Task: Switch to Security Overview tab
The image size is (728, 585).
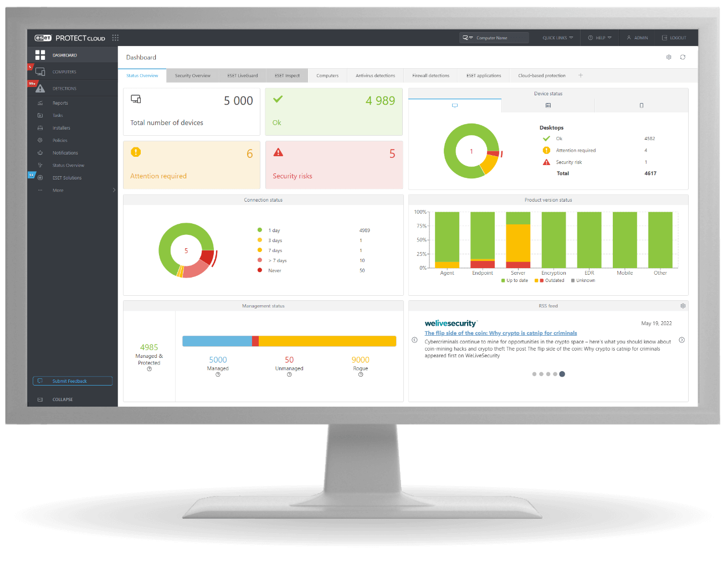Action: 193,75
